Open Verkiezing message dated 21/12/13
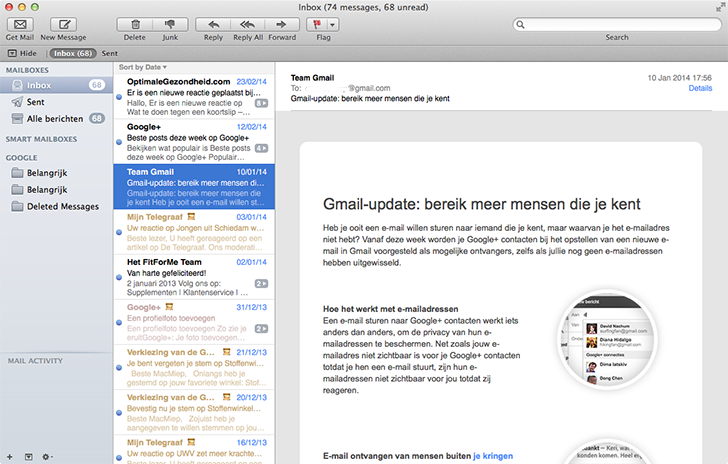 (x=194, y=366)
